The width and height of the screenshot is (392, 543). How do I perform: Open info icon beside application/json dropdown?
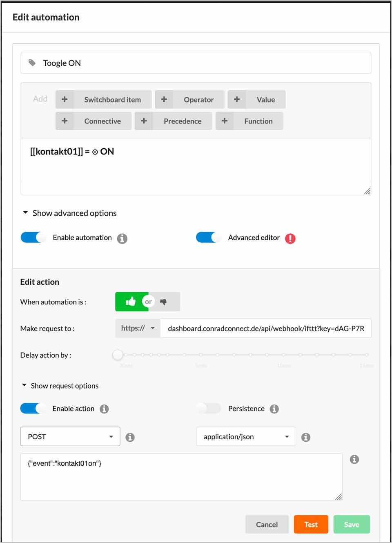[x=306, y=437]
